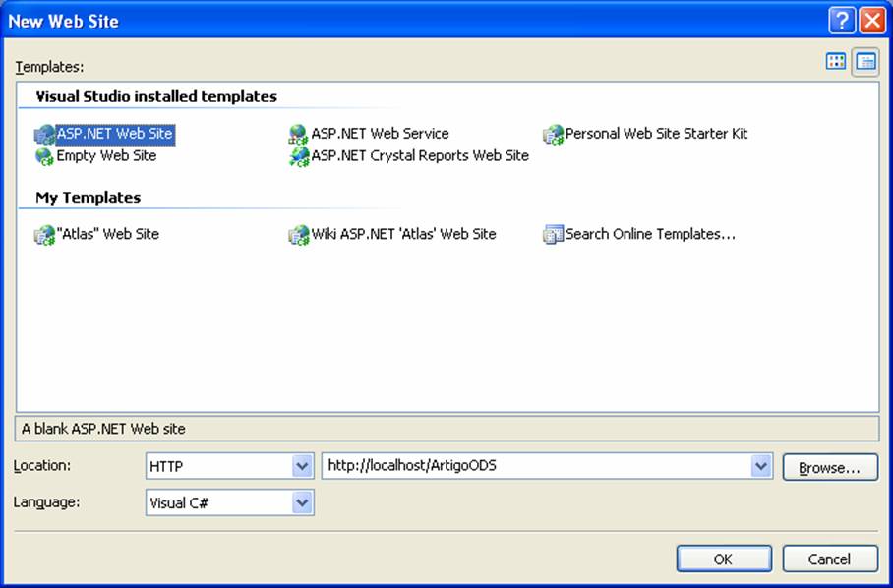Click the '"Atlas" Web Site' label text
Screen dimensions: 893x588
[107, 234]
